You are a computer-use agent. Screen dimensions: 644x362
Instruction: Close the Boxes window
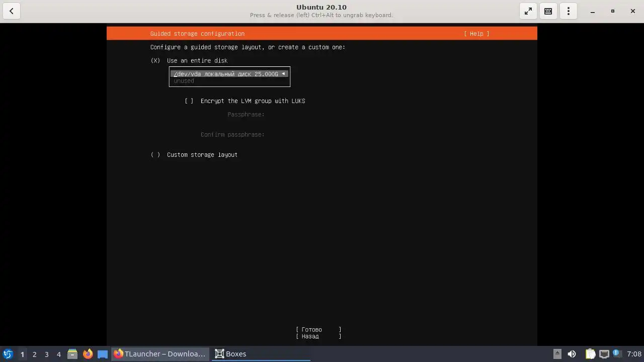click(x=633, y=11)
